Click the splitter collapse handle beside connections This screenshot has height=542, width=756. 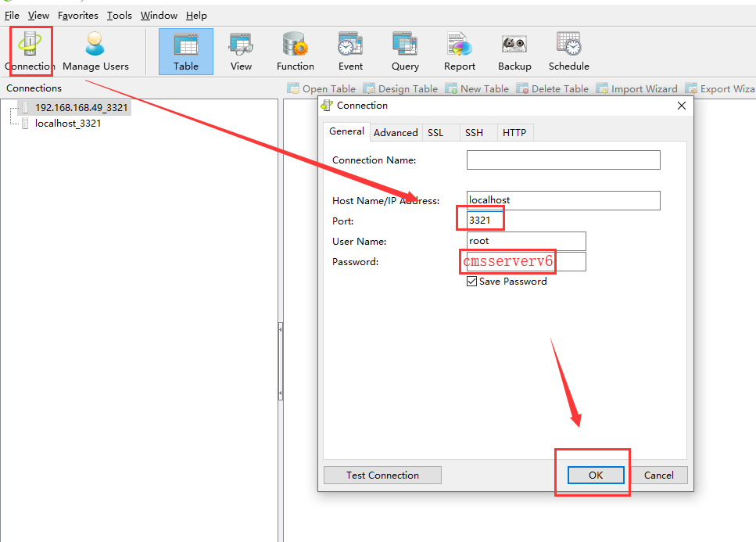tap(281, 361)
